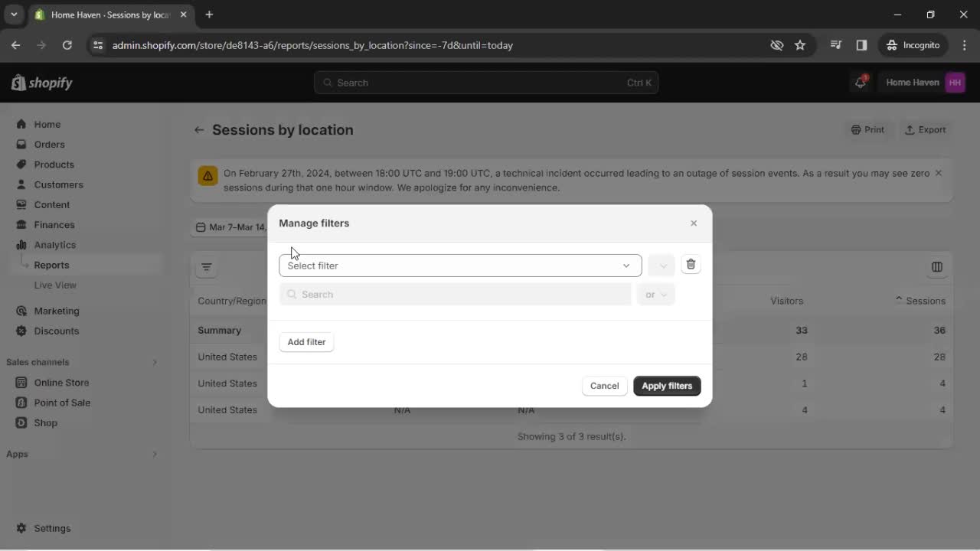This screenshot has height=551, width=980.
Task: Click the summary Visitors value 33
Action: click(x=802, y=331)
